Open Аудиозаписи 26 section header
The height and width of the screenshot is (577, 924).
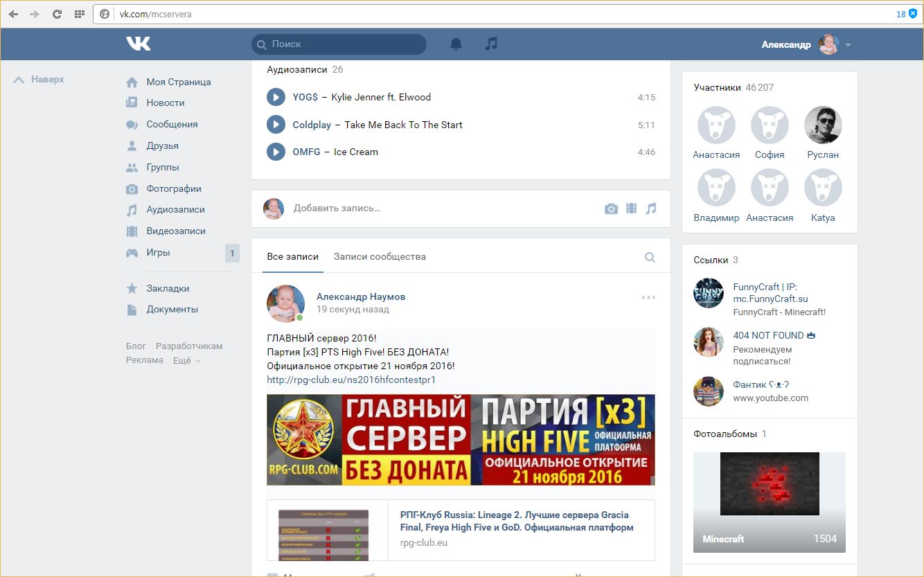[x=305, y=69]
